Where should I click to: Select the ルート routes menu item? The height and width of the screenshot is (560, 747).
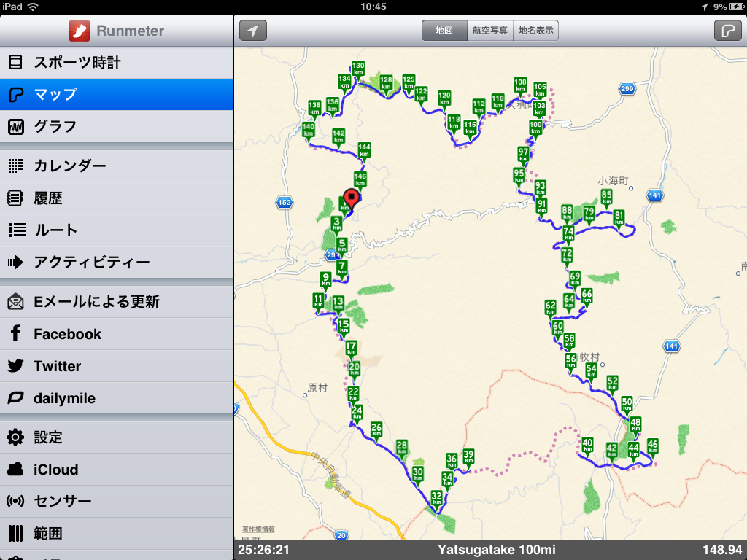[x=117, y=230]
